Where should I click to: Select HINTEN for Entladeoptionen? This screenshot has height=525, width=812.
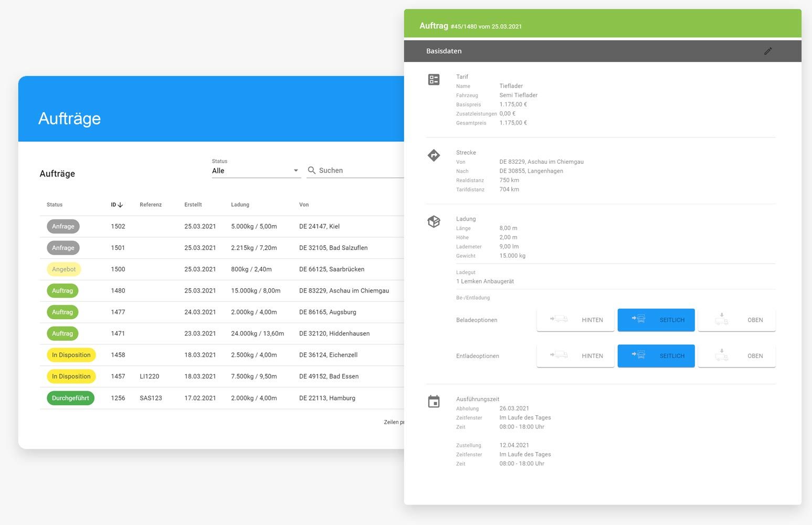(x=575, y=356)
